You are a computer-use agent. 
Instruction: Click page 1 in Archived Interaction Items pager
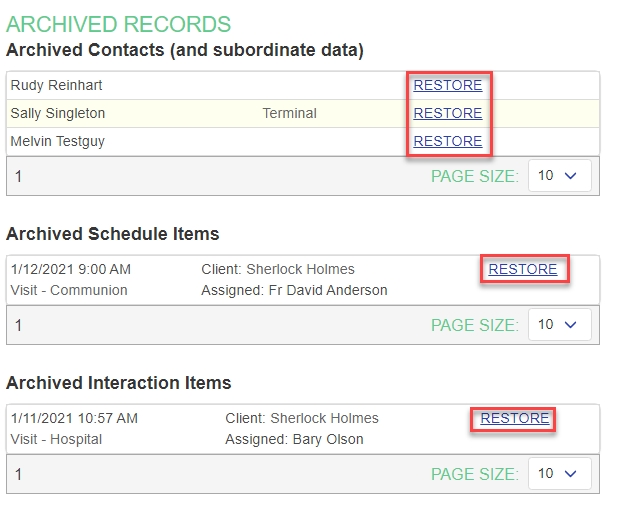(18, 474)
